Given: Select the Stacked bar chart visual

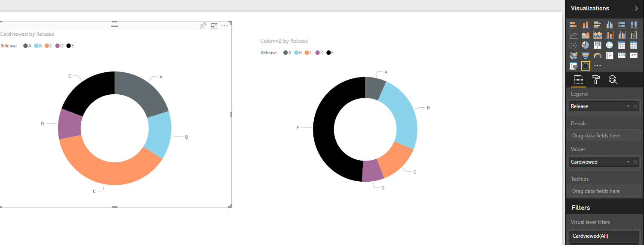Looking at the screenshot, I should pyautogui.click(x=573, y=25).
